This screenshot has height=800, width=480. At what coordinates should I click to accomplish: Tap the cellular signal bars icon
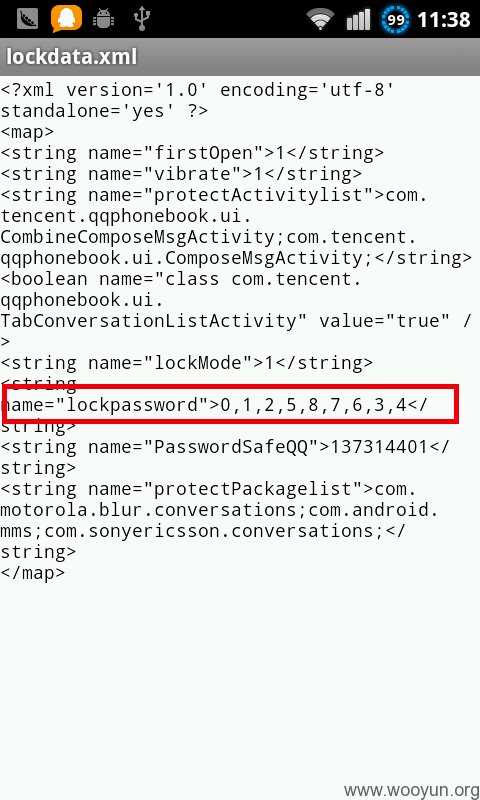pyautogui.click(x=358, y=19)
